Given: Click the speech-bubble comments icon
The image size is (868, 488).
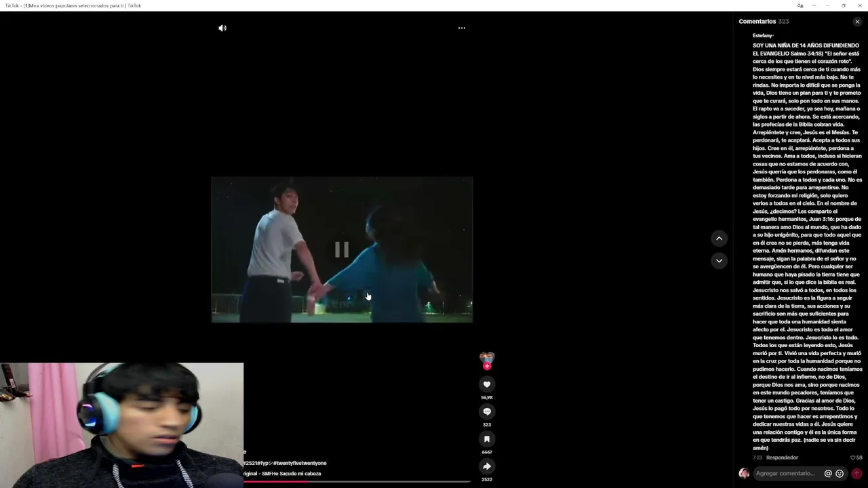Looking at the screenshot, I should [487, 411].
